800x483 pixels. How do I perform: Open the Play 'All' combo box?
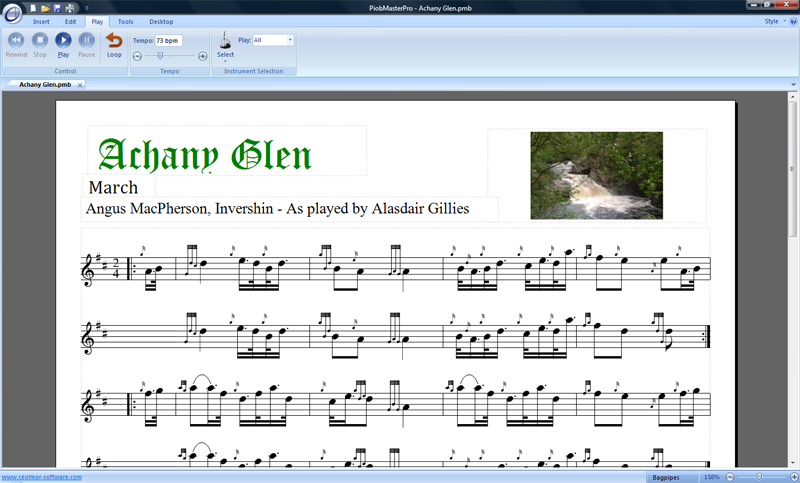click(x=272, y=40)
